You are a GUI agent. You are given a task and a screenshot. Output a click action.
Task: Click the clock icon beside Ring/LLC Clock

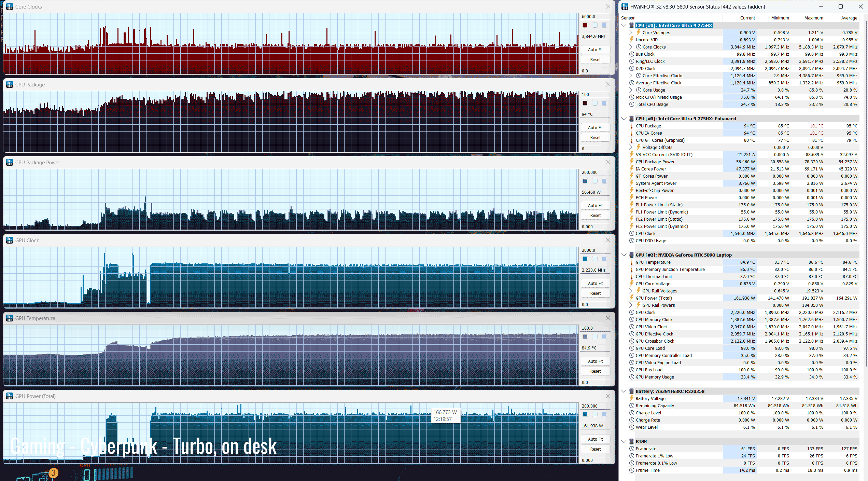pos(632,61)
